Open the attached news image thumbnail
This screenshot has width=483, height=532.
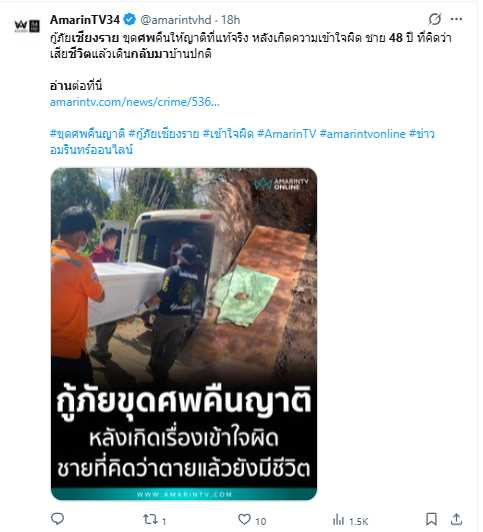(x=184, y=334)
